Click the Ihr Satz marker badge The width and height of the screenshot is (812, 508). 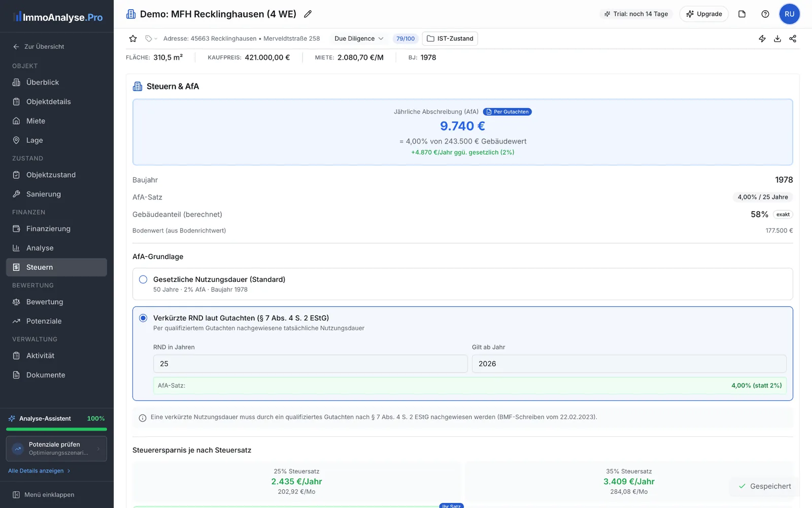point(451,506)
